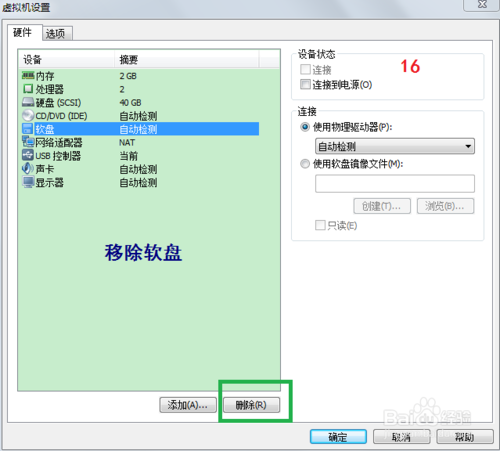
Task: Click the 浏览(B)... button
Action: point(445,206)
